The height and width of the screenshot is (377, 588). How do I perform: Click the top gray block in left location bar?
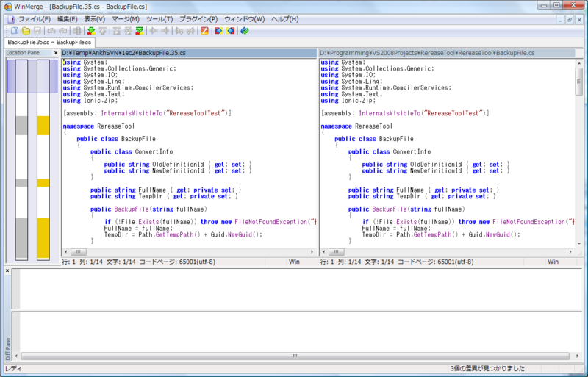[21, 126]
